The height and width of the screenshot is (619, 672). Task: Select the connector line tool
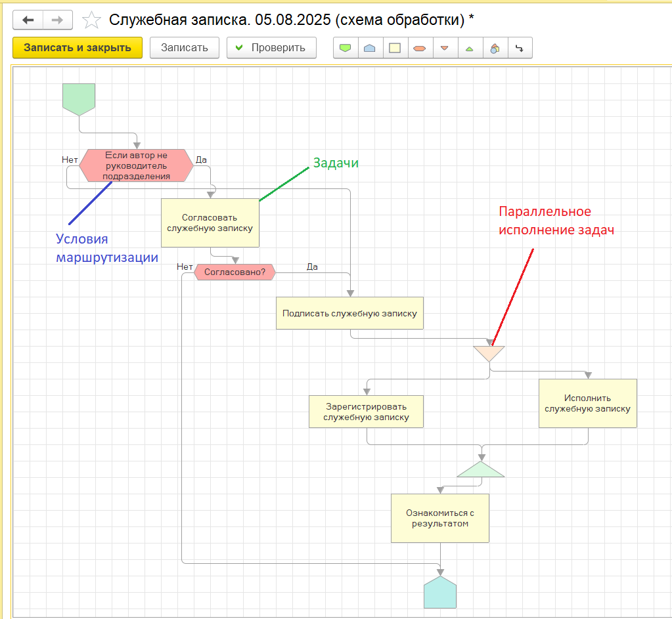pos(520,48)
